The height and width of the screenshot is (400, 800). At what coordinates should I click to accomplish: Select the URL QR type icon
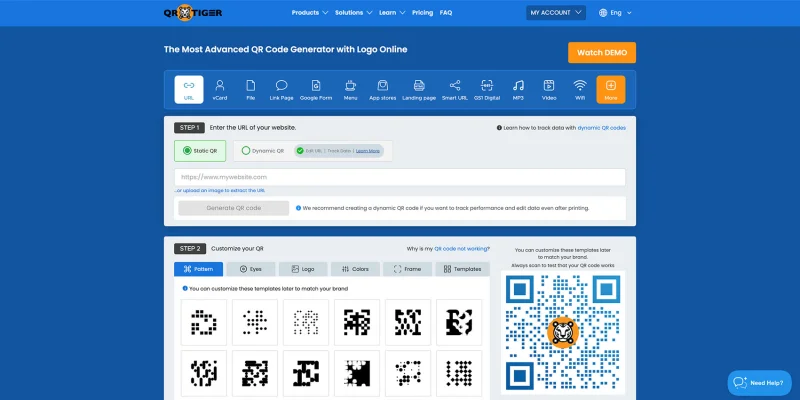[x=189, y=90]
